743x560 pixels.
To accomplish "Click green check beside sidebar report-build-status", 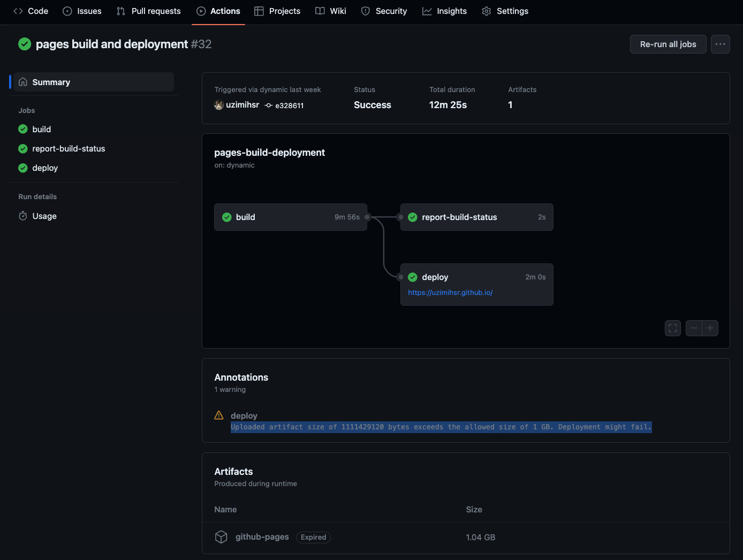I will (x=23, y=148).
